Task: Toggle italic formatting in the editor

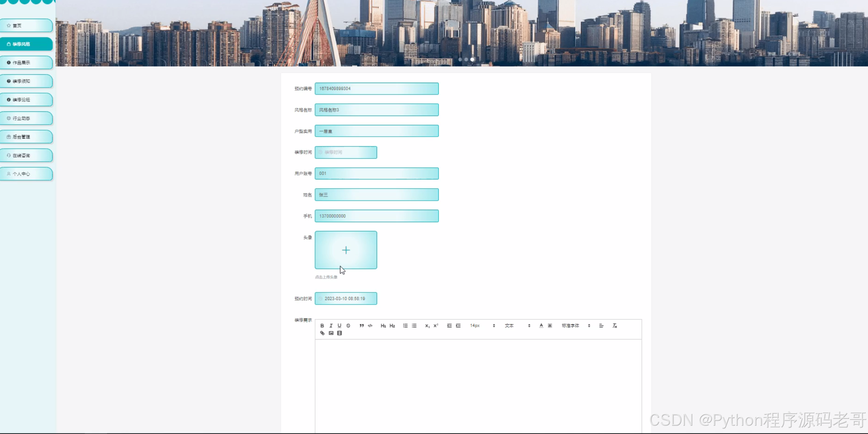Action: click(x=331, y=326)
